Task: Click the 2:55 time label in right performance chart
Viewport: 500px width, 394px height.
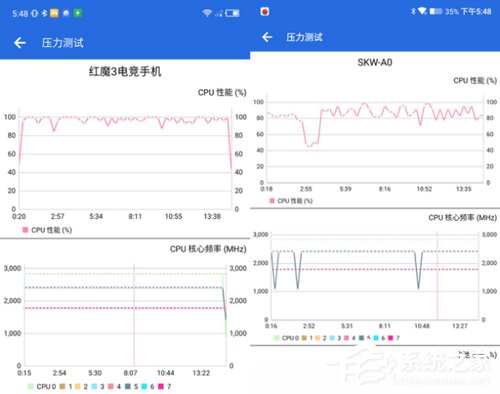Action: click(x=306, y=189)
